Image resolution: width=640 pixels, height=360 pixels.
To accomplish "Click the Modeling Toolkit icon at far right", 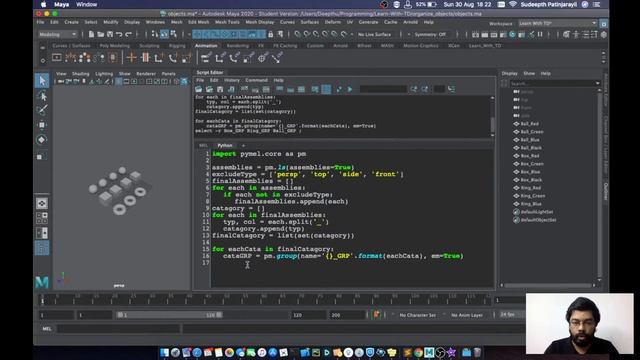I will pos(604,34).
